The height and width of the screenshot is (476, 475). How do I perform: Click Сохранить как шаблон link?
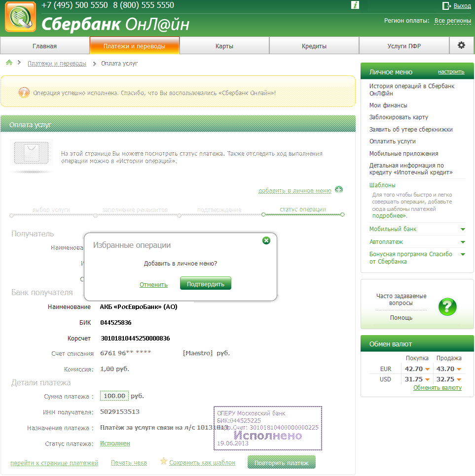[202, 463]
